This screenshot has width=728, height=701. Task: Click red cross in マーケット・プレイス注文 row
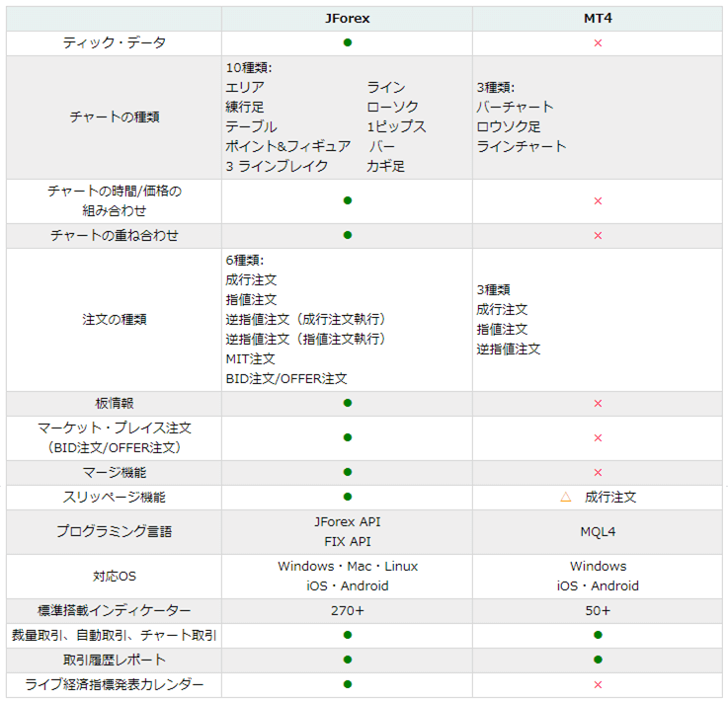tap(598, 438)
